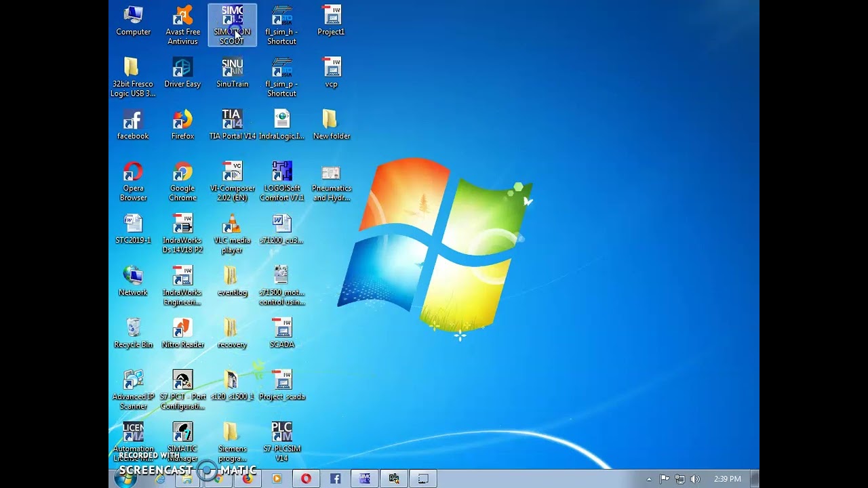868x488 pixels.
Task: Select the SIMOTION SCOUT desktop shortcut
Action: (x=232, y=25)
